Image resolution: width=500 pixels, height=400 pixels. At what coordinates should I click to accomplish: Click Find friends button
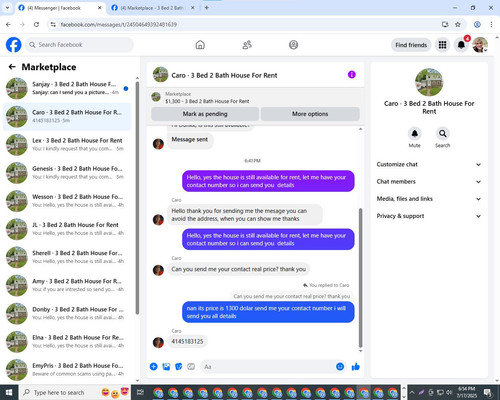coord(411,45)
